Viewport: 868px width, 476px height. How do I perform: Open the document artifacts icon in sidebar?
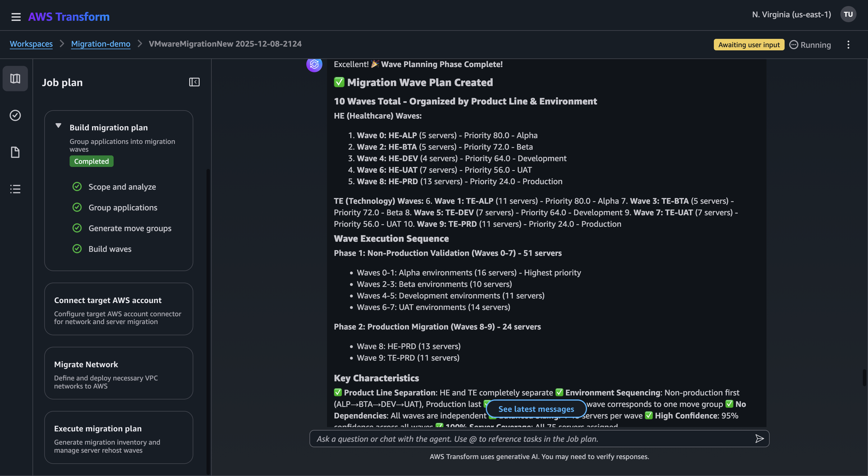tap(15, 152)
